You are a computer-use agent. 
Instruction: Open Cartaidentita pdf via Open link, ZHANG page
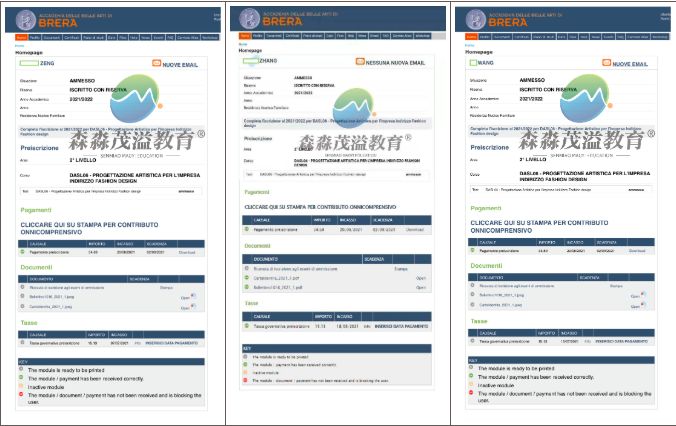point(421,278)
